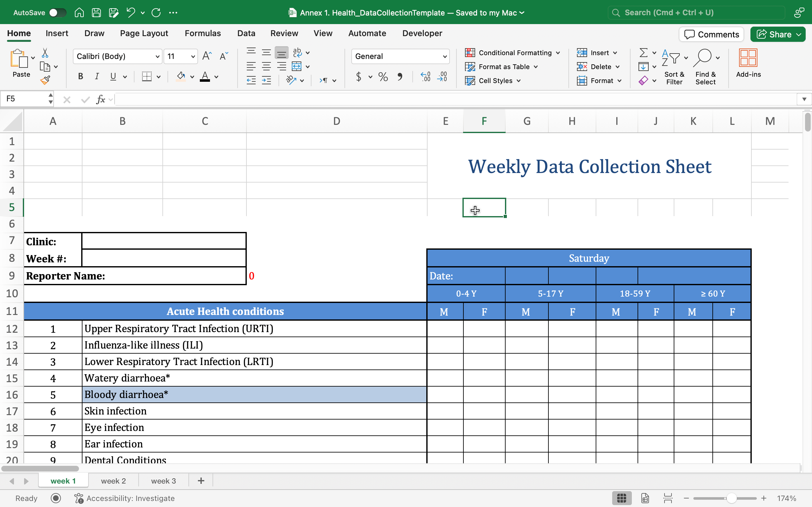The width and height of the screenshot is (812, 507).
Task: Click the AutoSum sigma icon
Action: pos(643,53)
